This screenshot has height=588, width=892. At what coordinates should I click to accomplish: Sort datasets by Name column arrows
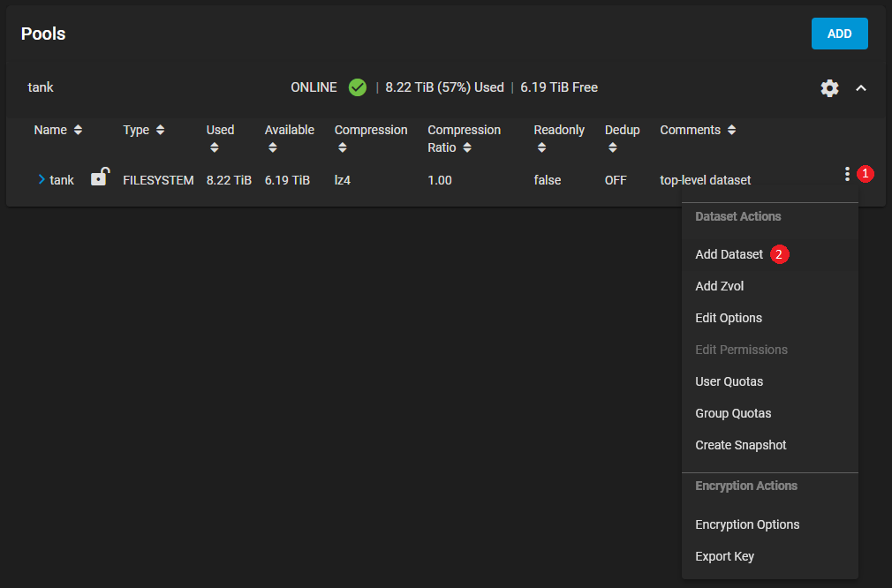coord(78,131)
